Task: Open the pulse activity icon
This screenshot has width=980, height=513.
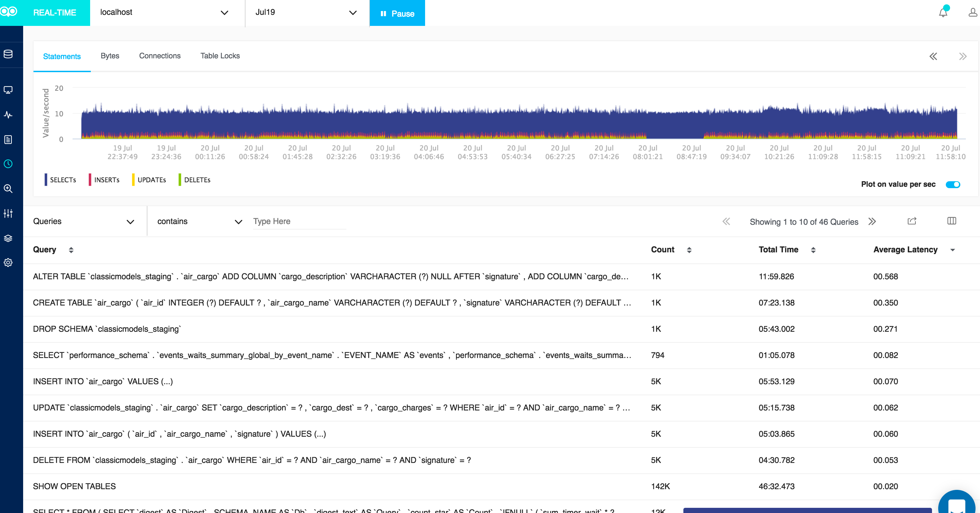Action: click(x=8, y=115)
